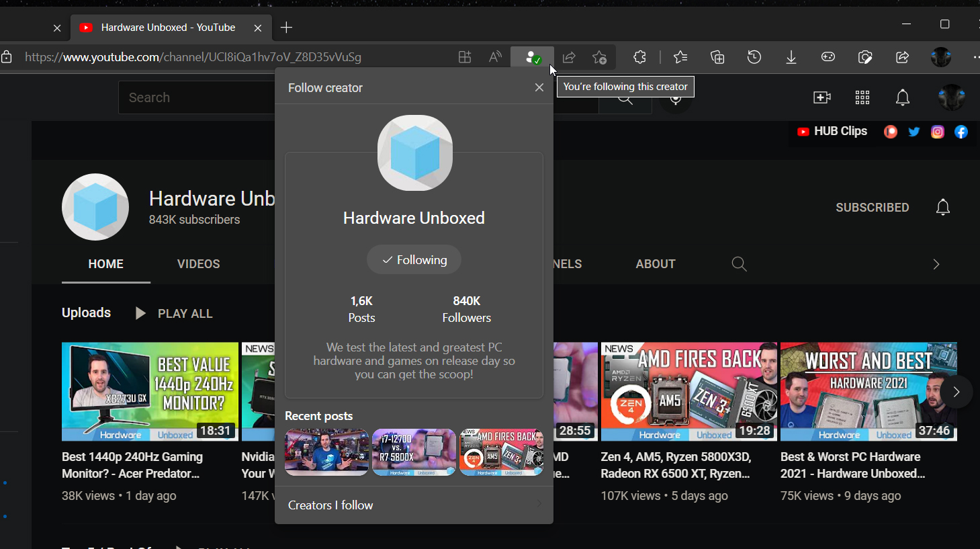Image resolution: width=980 pixels, height=549 pixels.
Task: Switch to the VIDEOS tab
Action: 198,264
